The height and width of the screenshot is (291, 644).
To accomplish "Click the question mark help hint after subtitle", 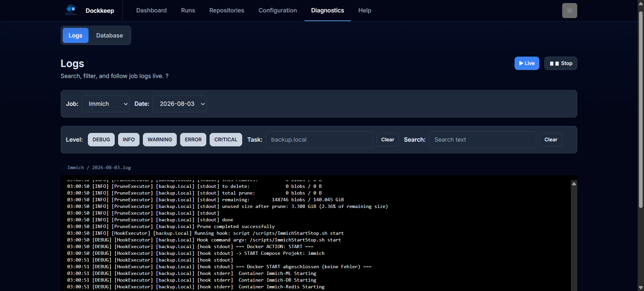I will coord(167,76).
